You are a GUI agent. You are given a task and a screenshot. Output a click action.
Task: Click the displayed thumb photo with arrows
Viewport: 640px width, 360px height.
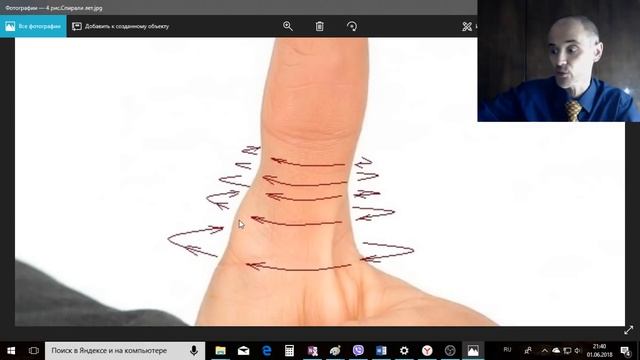pyautogui.click(x=320, y=182)
